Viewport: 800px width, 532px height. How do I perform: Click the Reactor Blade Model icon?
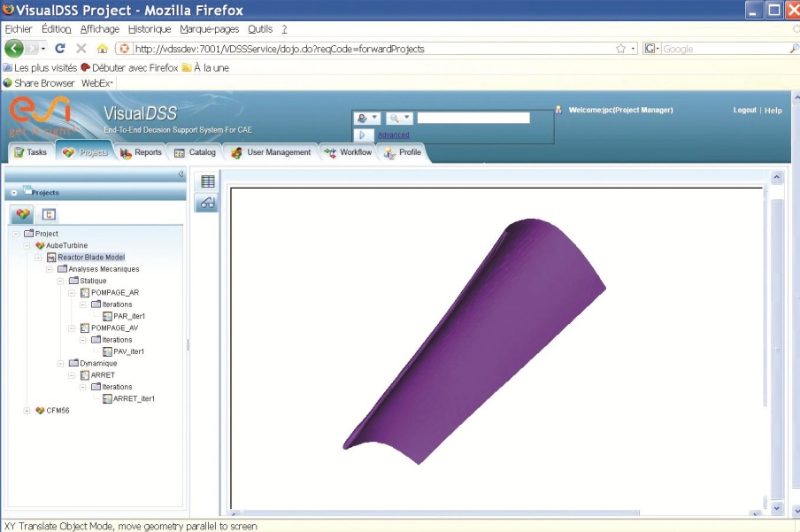51,258
